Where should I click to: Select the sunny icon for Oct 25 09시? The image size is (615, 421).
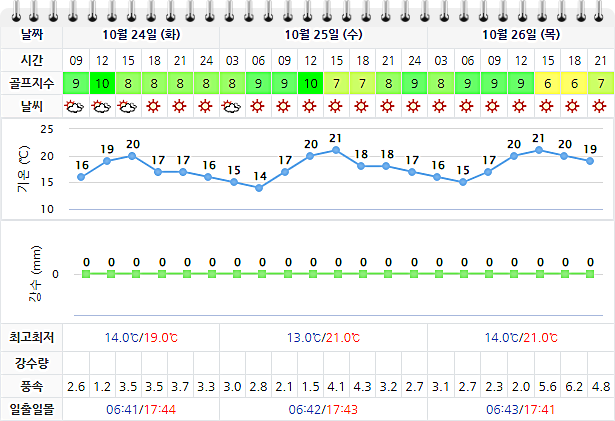(283, 106)
